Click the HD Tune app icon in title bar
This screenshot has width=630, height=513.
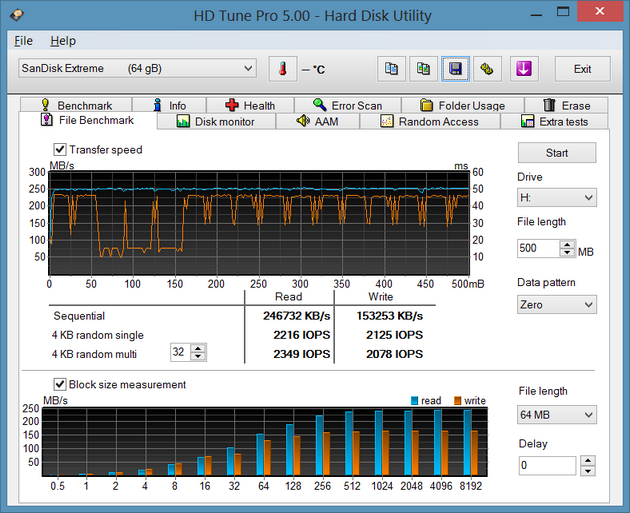[17, 15]
